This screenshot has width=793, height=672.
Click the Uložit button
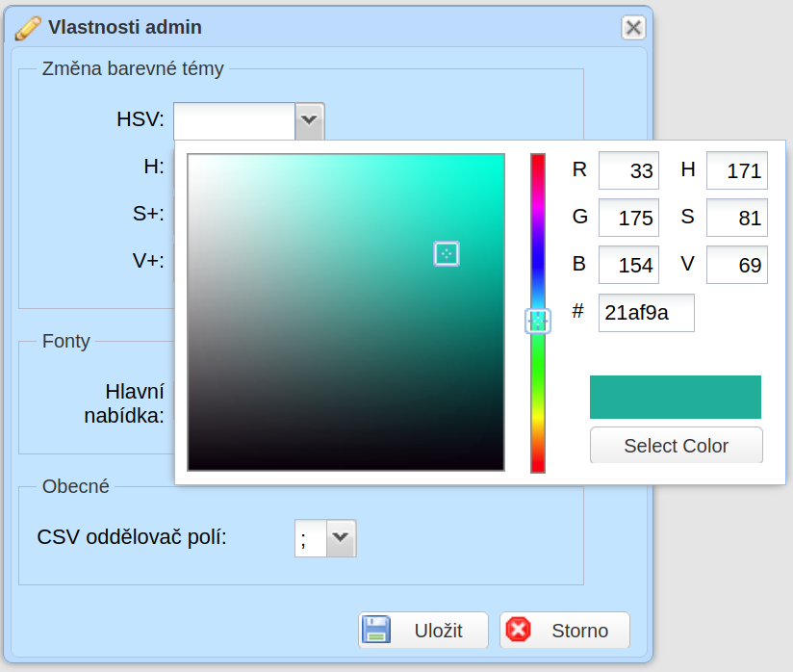[x=423, y=630]
